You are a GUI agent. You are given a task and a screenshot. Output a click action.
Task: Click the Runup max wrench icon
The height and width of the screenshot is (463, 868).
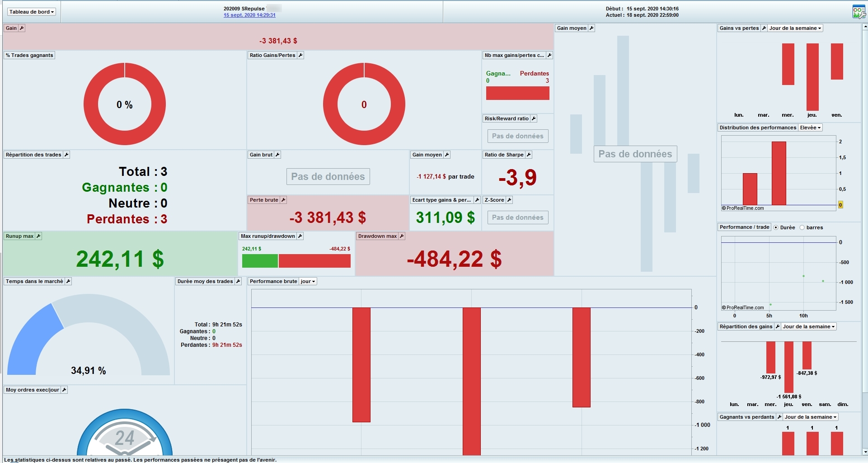(38, 236)
